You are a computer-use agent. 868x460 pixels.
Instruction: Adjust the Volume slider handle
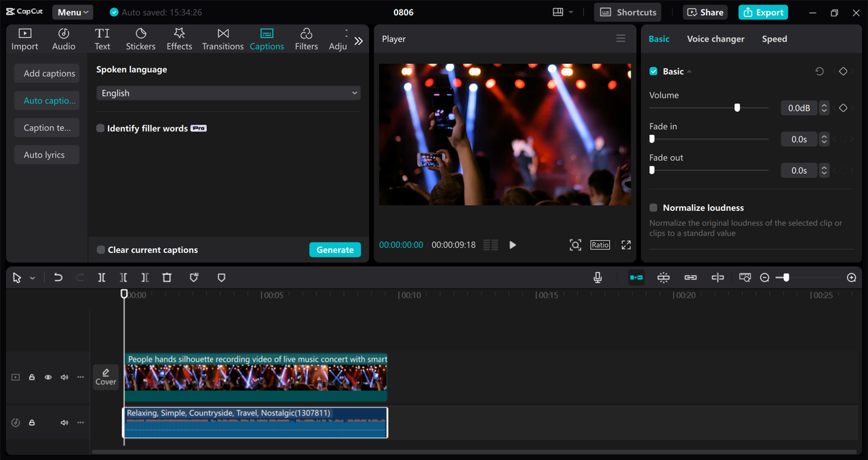(737, 107)
